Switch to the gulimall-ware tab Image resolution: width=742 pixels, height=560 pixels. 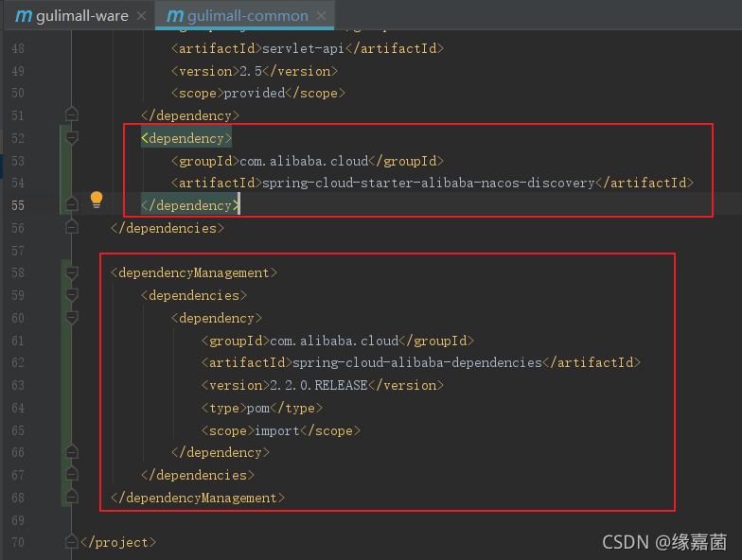[79, 15]
